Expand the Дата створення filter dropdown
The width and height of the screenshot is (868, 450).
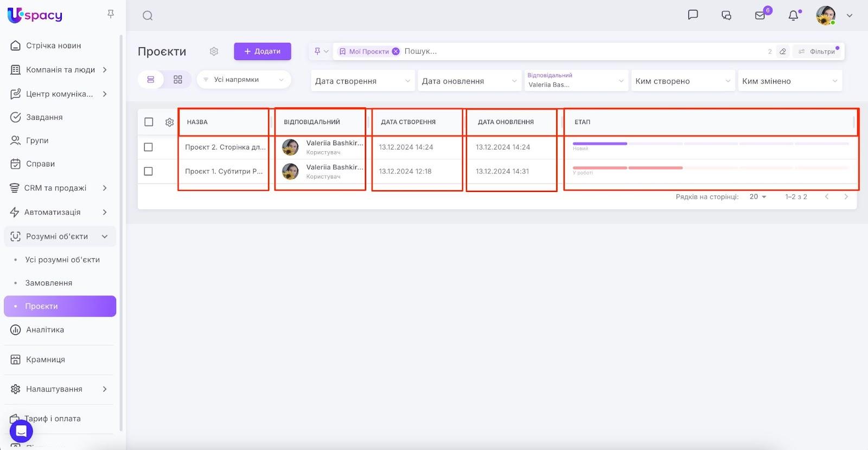362,81
